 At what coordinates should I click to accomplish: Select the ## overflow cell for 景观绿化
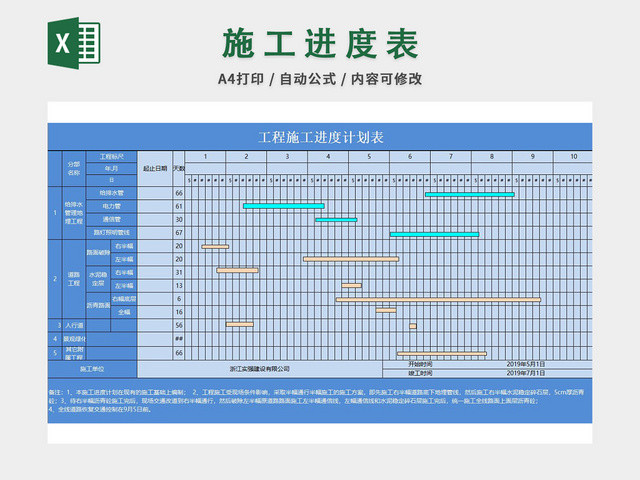click(x=179, y=339)
